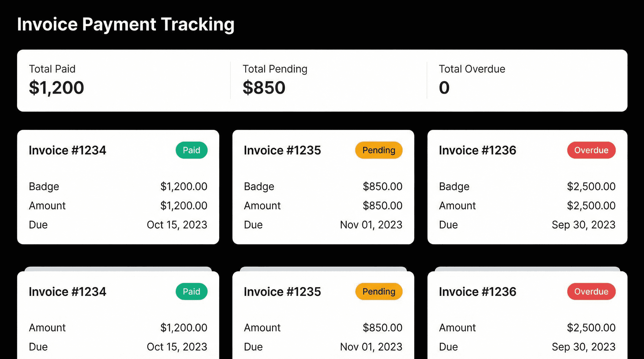
Task: Open Invoice #1236 from its card title
Action: pyautogui.click(x=477, y=150)
